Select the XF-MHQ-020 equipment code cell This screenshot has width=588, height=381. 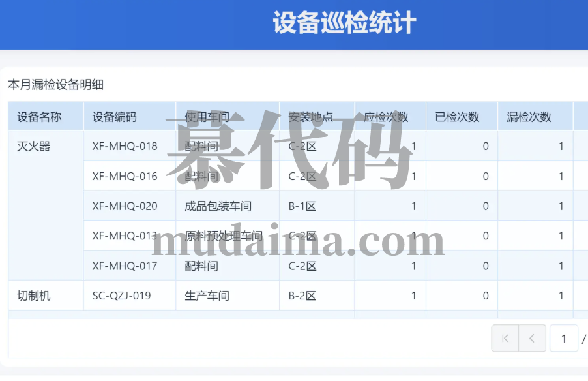tap(125, 206)
